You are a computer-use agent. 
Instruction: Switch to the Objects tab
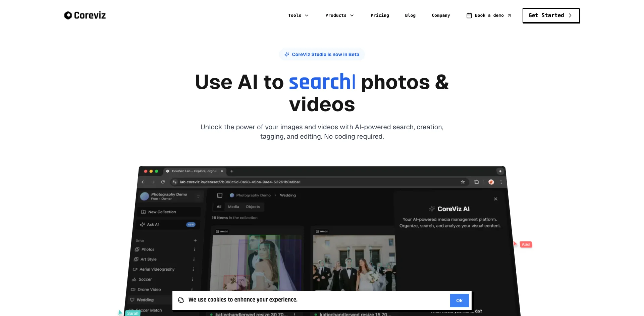[253, 207]
